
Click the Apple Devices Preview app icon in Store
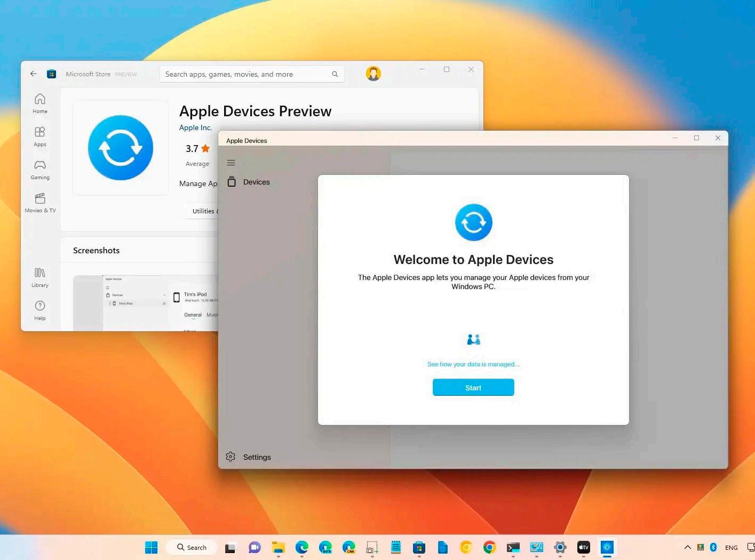(121, 148)
